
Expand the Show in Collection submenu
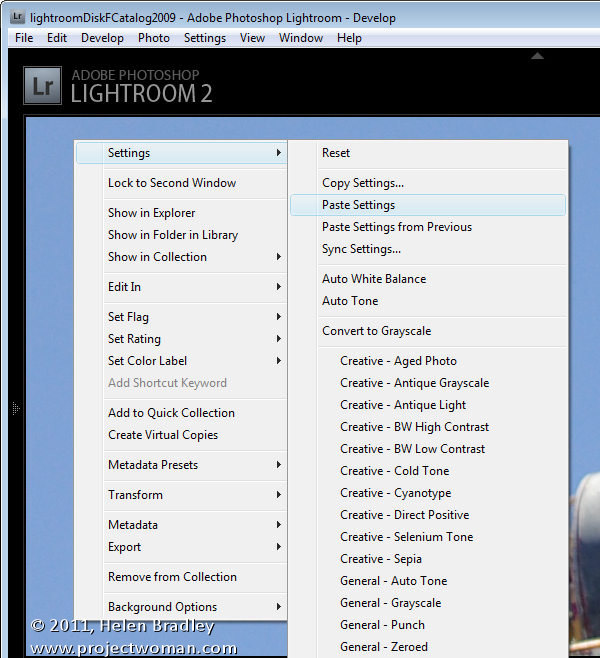[x=182, y=257]
